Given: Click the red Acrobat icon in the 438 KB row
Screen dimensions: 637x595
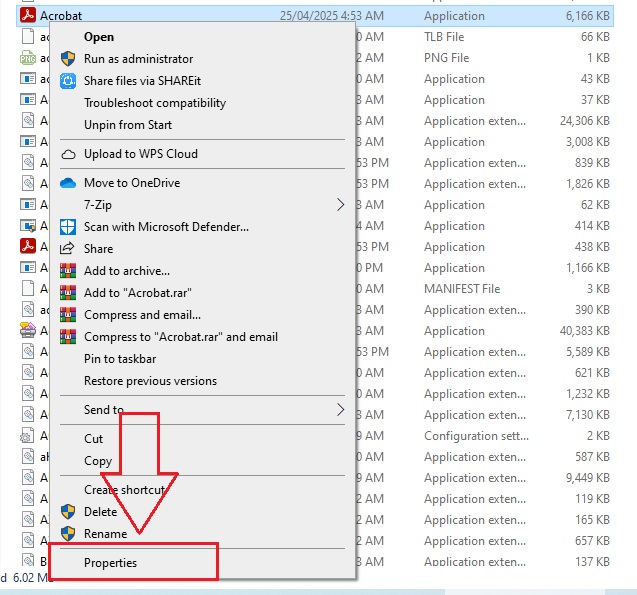Looking at the screenshot, I should [28, 246].
